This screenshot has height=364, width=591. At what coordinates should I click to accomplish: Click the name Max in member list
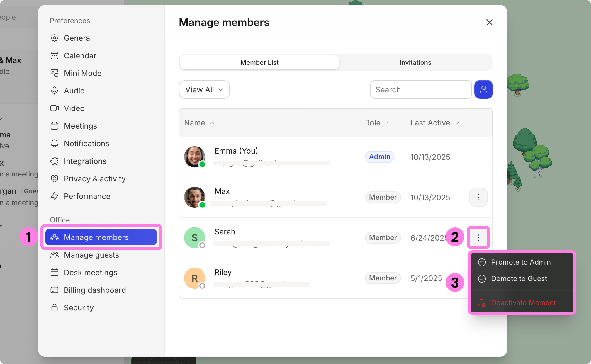[x=222, y=191]
